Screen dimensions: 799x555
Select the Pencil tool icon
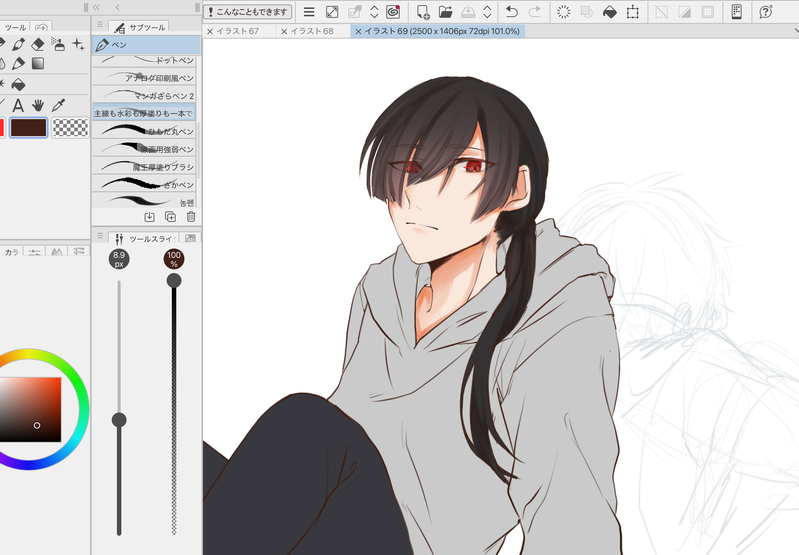click(x=18, y=64)
